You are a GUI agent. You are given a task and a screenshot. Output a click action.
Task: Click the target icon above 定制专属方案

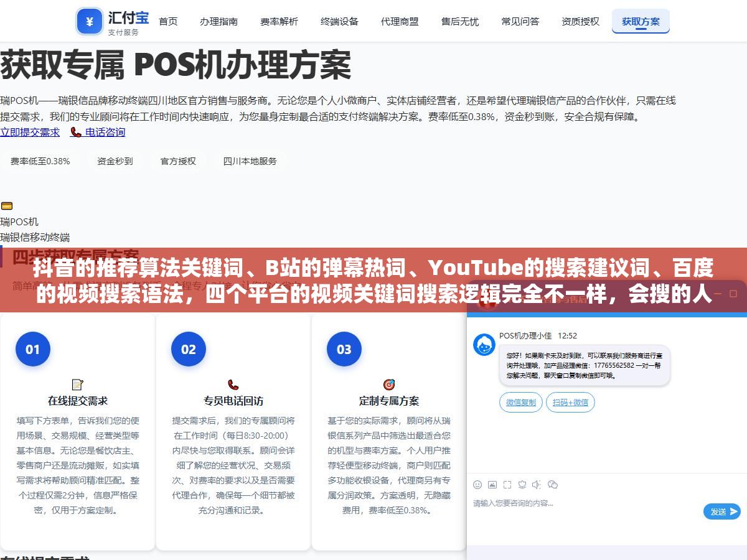388,385
